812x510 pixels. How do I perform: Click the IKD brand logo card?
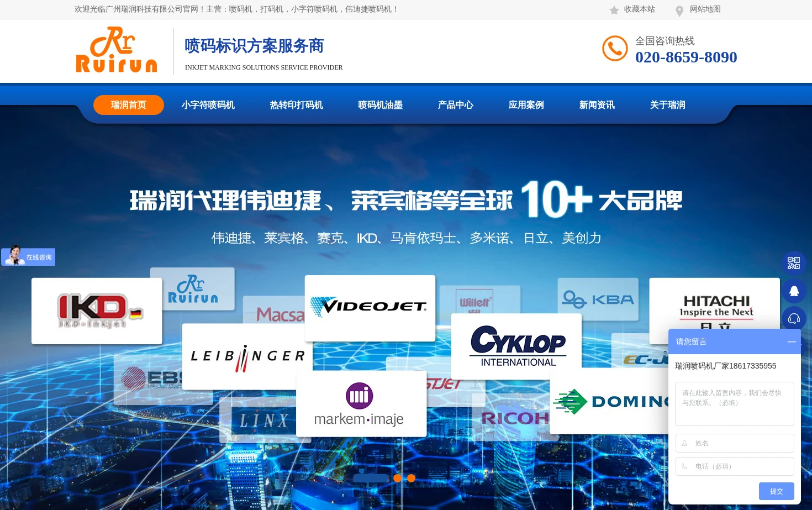coord(97,311)
